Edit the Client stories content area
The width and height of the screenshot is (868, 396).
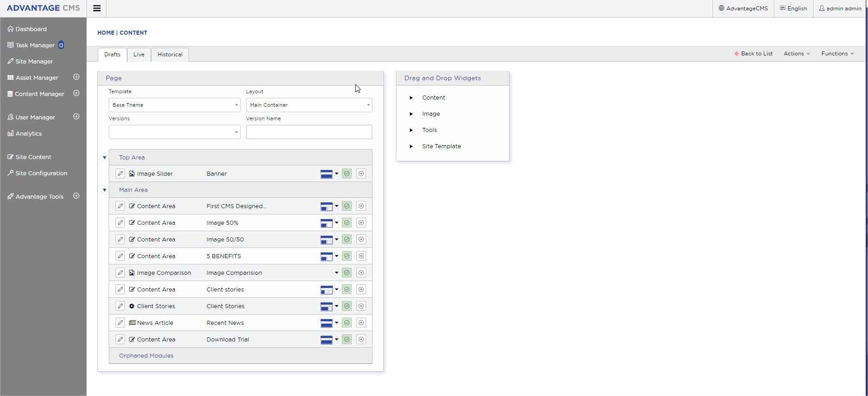pos(120,289)
